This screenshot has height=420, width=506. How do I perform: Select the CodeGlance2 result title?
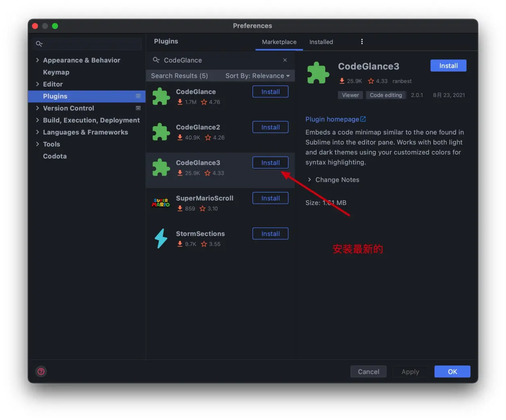198,127
